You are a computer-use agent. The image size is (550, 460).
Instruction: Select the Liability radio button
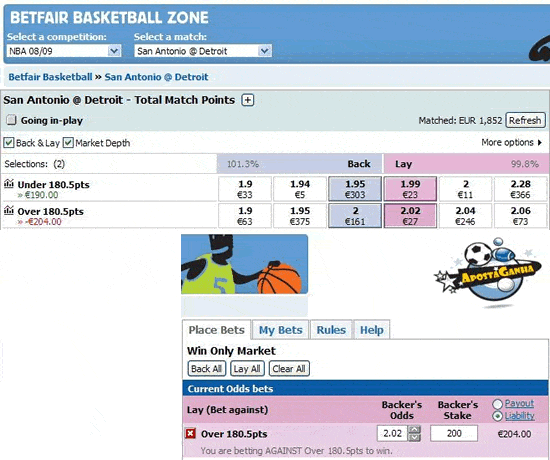(x=497, y=416)
